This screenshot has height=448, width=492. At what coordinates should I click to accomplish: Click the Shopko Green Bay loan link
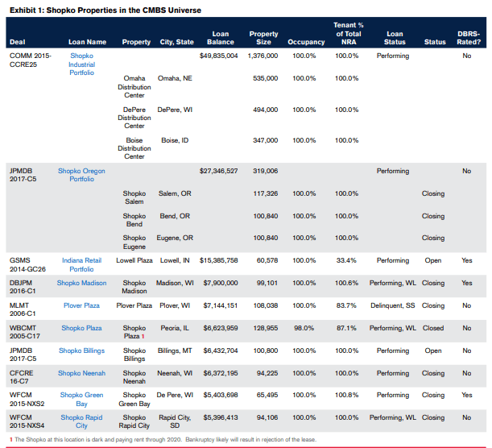point(81,400)
